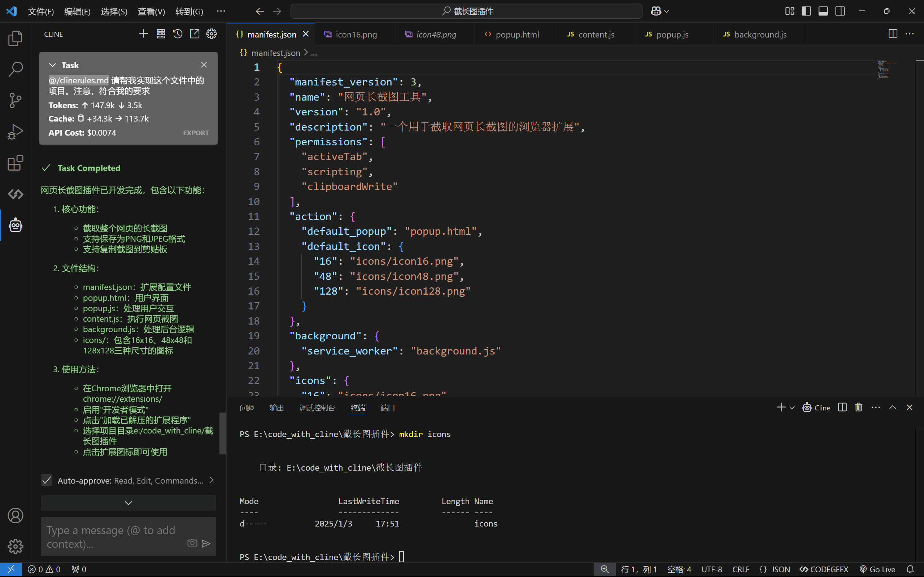The image size is (924, 577).
Task: Collapse the Task header chevron
Action: coord(53,65)
